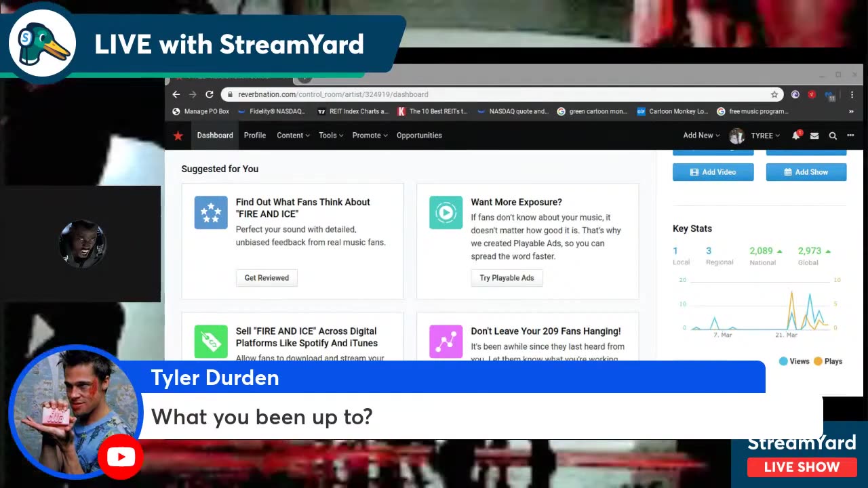Click the StreamYard duck logo
The height and width of the screenshot is (488, 868).
pyautogui.click(x=42, y=43)
